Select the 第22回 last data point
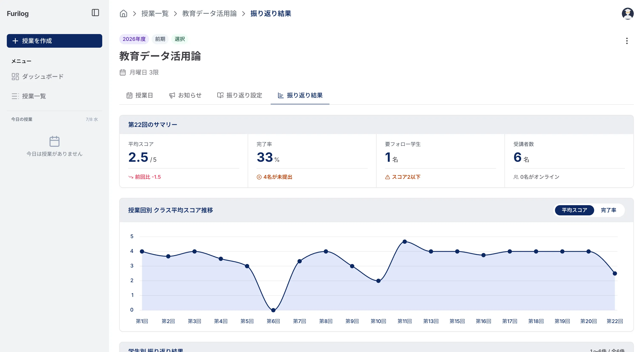Screen dimensions: 644x352 point(615,273)
